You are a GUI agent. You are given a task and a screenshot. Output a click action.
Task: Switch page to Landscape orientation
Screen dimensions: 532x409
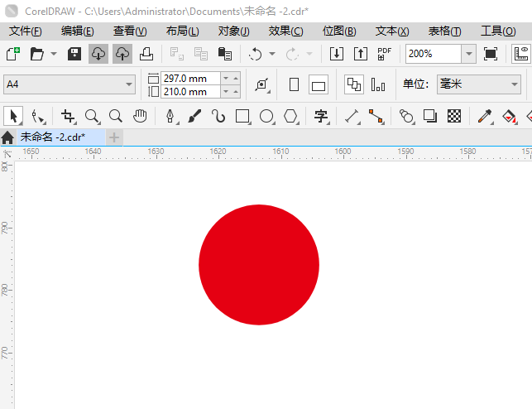(x=319, y=84)
